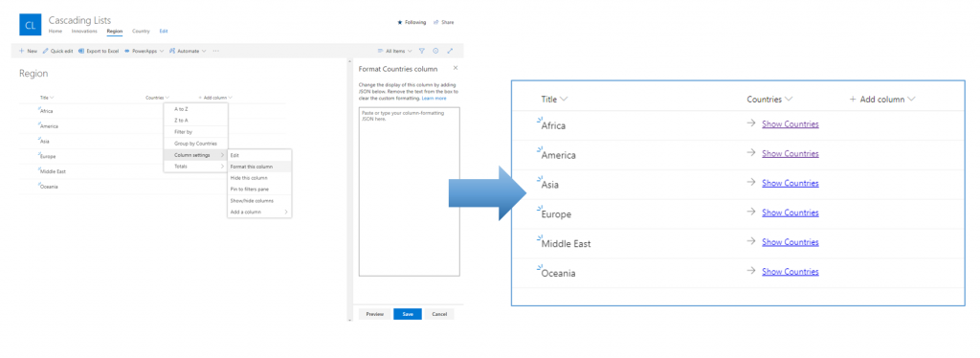Open the info details pane icon
This screenshot has width=980, height=358.
[x=435, y=52]
